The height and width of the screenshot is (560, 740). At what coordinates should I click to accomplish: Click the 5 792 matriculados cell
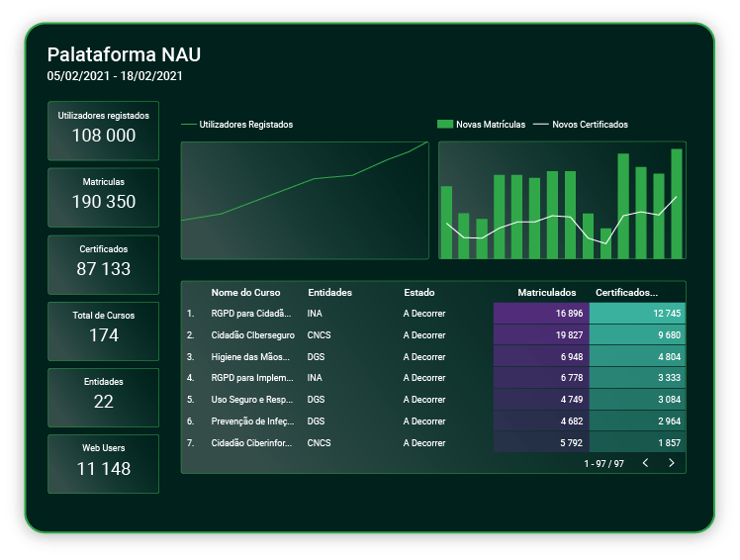click(x=541, y=442)
